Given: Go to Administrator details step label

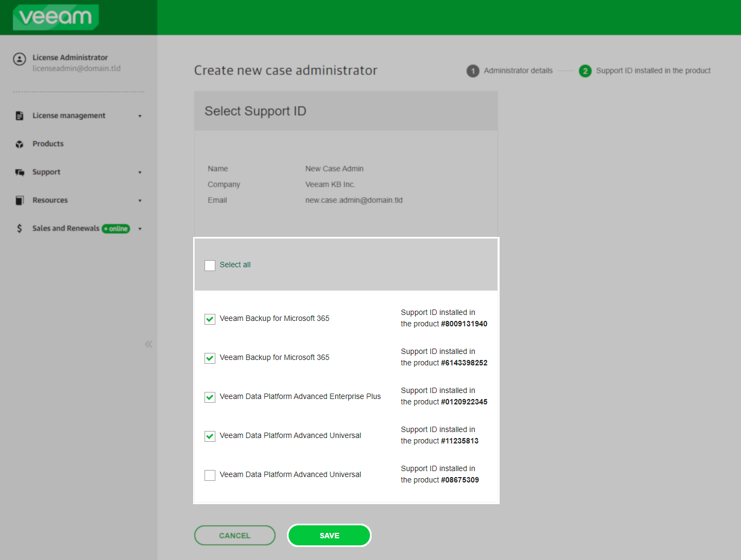Looking at the screenshot, I should (x=518, y=70).
